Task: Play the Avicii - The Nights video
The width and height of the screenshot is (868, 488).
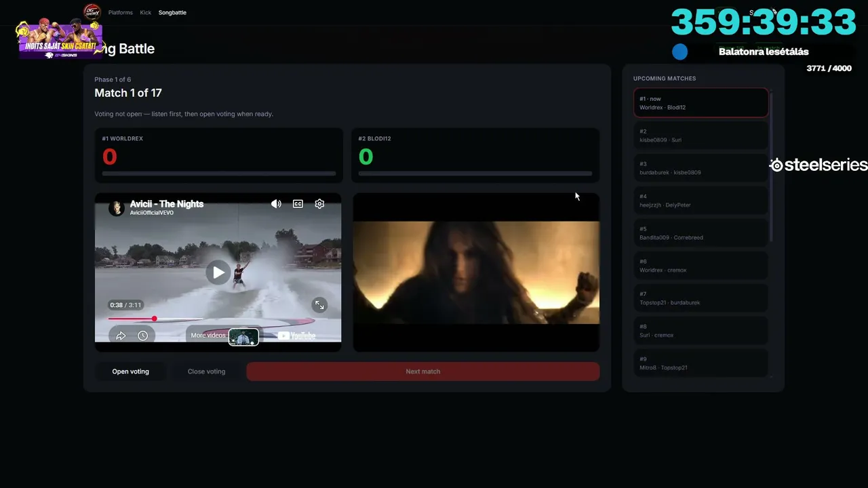Action: (218, 272)
